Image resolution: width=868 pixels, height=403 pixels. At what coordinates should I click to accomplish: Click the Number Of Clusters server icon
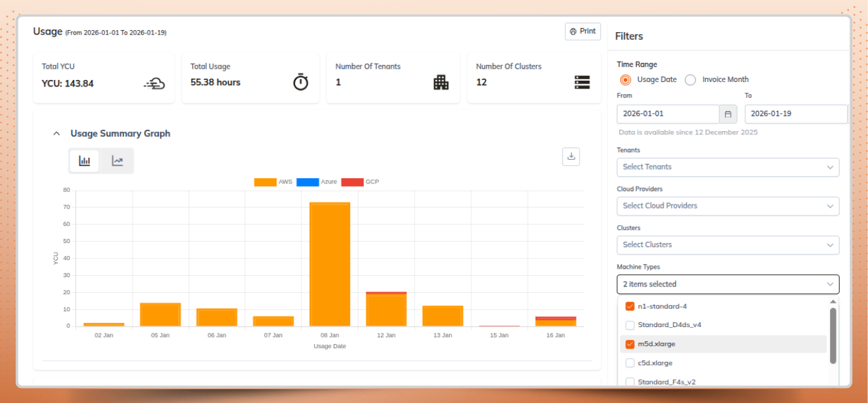(x=582, y=83)
